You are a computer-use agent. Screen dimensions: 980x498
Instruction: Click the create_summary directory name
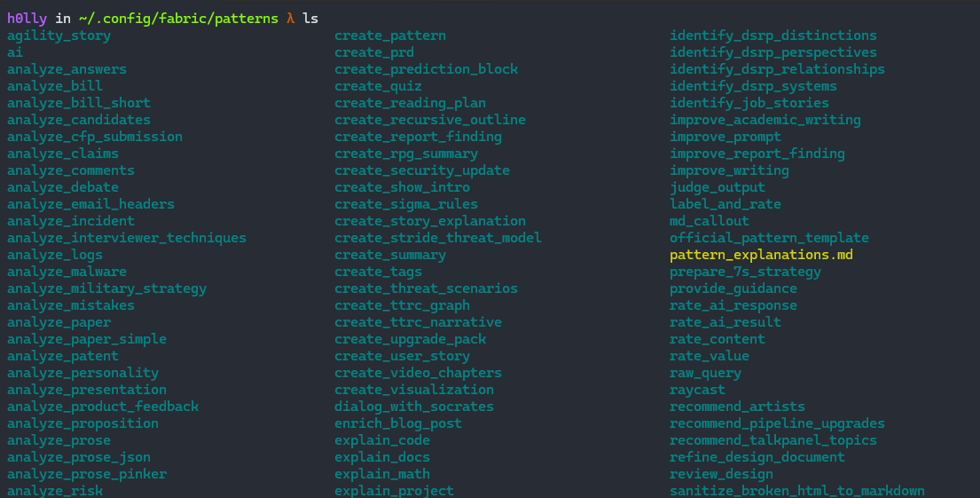(x=389, y=255)
